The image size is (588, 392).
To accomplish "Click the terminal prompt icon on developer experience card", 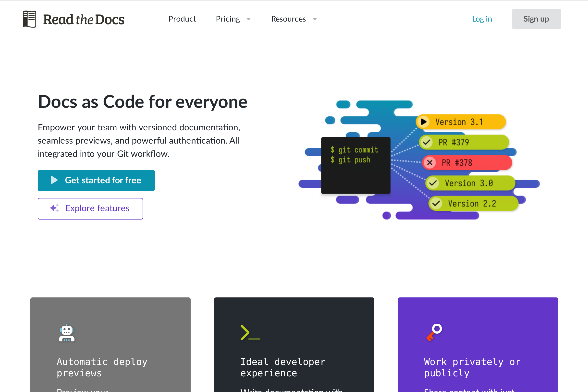I will pyautogui.click(x=250, y=332).
